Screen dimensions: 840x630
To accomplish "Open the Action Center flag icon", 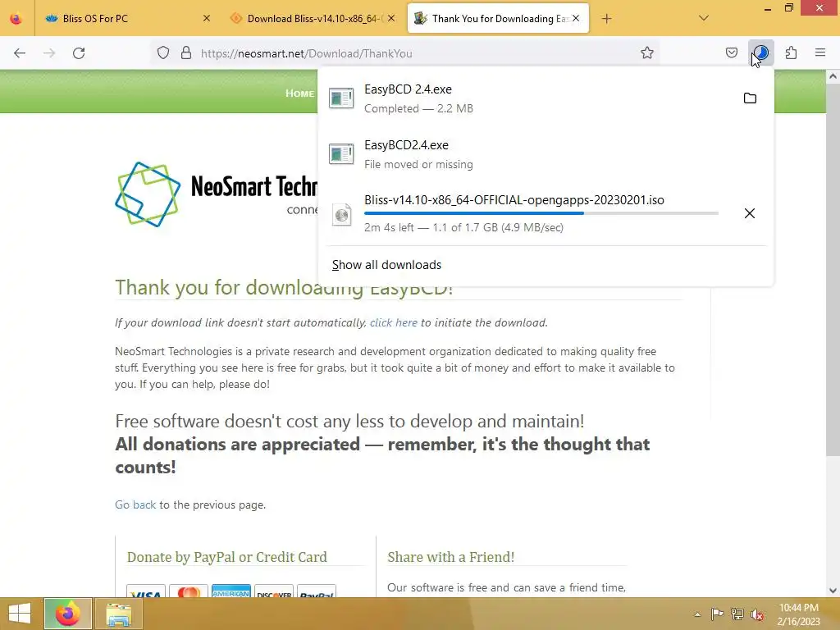I will (x=717, y=614).
